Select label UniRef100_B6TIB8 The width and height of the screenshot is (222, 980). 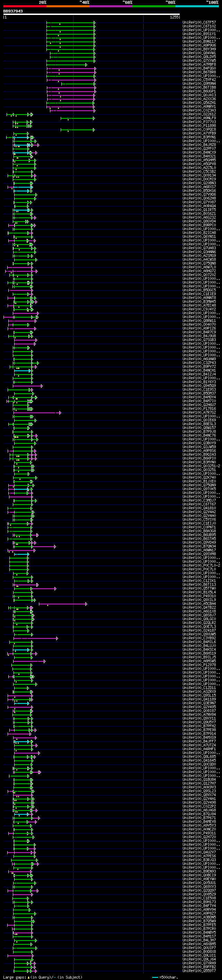point(199,88)
